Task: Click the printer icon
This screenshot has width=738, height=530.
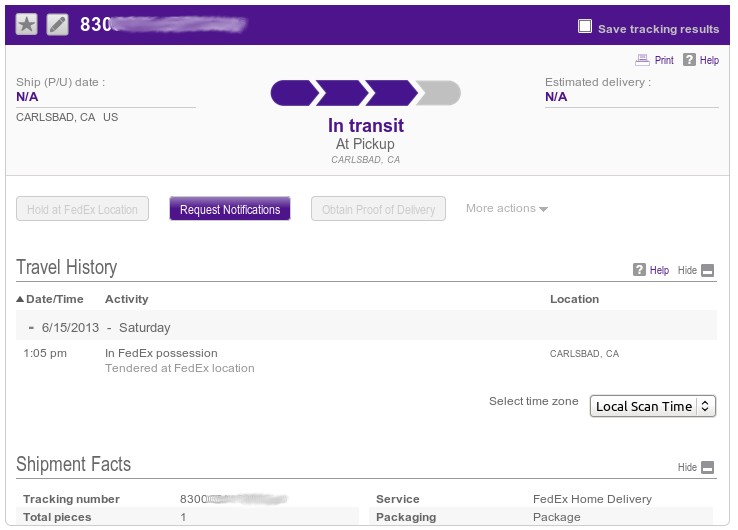Action: [642, 60]
